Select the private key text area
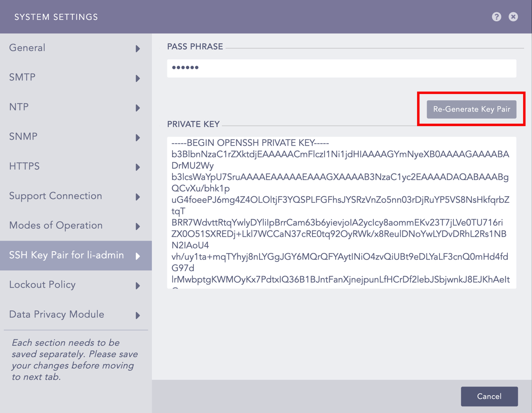532x413 pixels. [x=342, y=212]
